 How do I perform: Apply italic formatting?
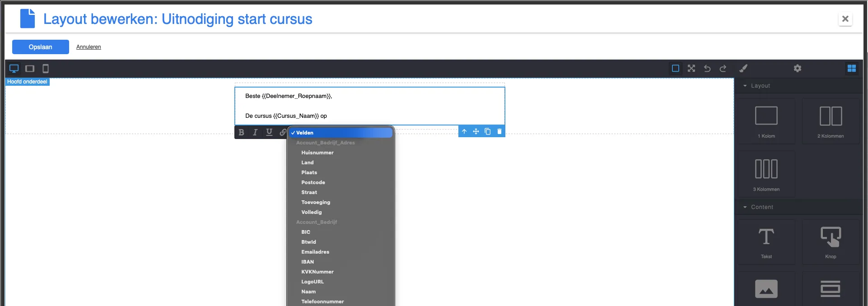255,132
